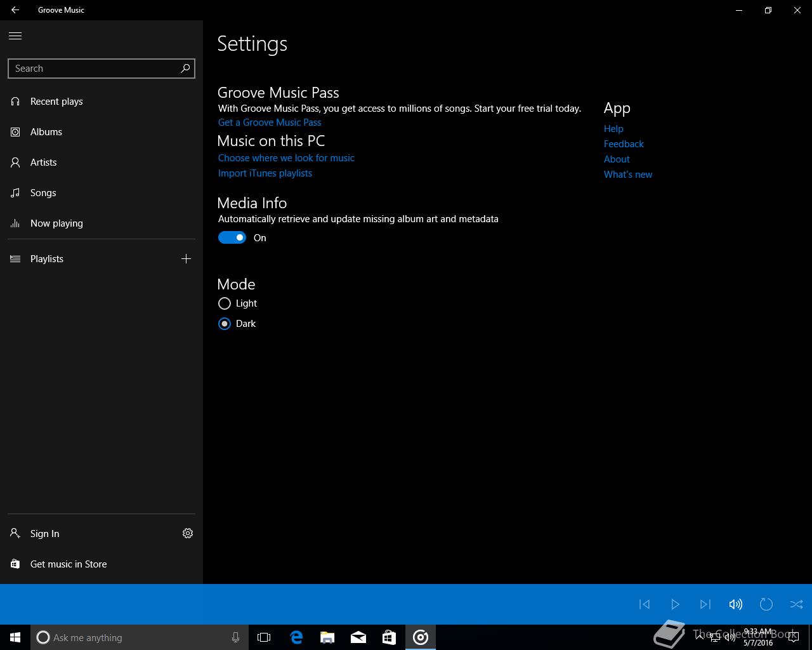Open Mail app from taskbar
The height and width of the screenshot is (650, 812).
358,637
